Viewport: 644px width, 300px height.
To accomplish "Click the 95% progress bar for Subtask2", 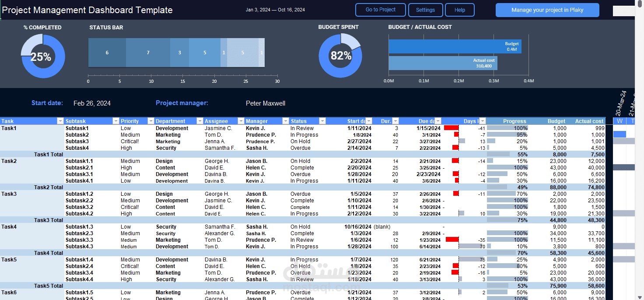I will coord(507,135).
